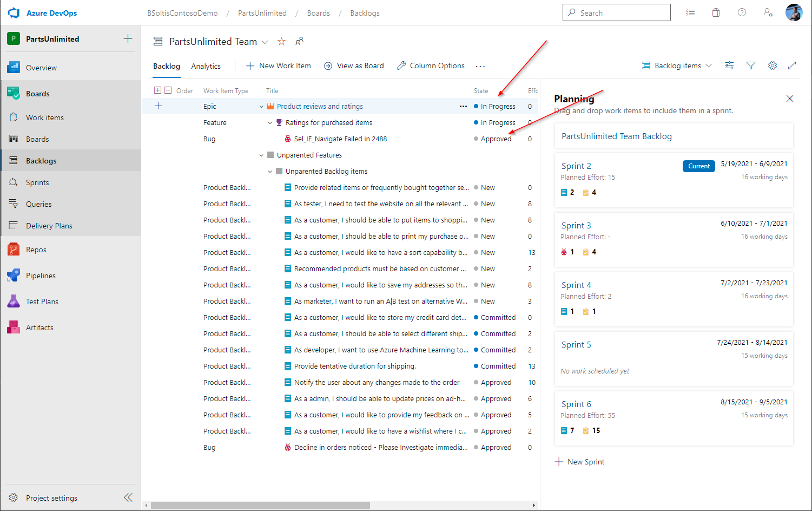Open Repos in the sidebar
The height and width of the screenshot is (511, 812).
tap(36, 250)
